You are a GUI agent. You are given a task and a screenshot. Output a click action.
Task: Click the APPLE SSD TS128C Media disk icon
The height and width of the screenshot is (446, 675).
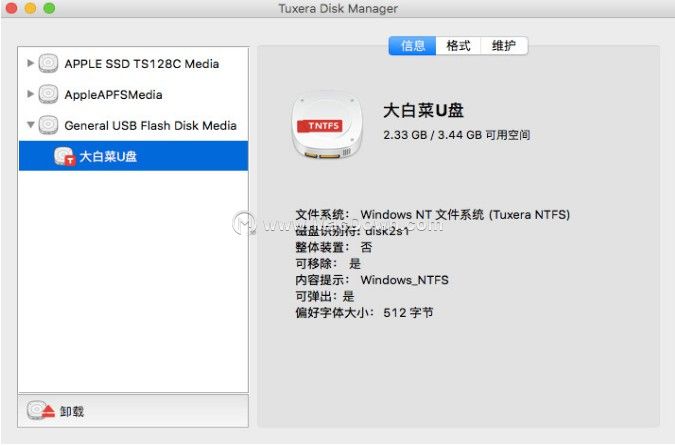pos(48,63)
